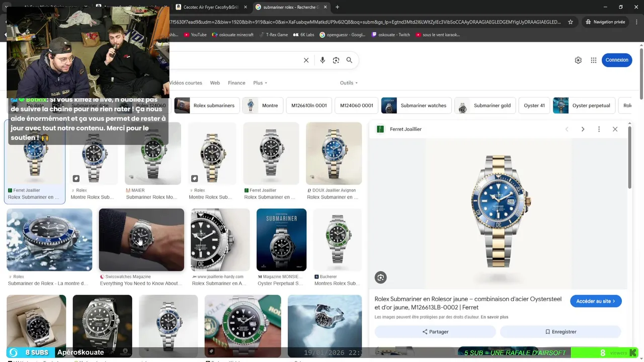The width and height of the screenshot is (644, 362).
Task: Open MAIER green bezel Submariner thumbnail
Action: pos(152,153)
